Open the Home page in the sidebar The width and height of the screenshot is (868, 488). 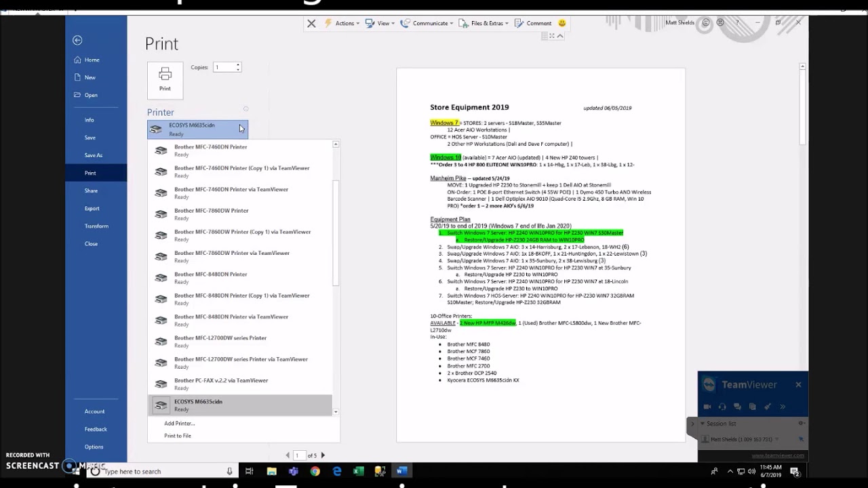(x=86, y=60)
